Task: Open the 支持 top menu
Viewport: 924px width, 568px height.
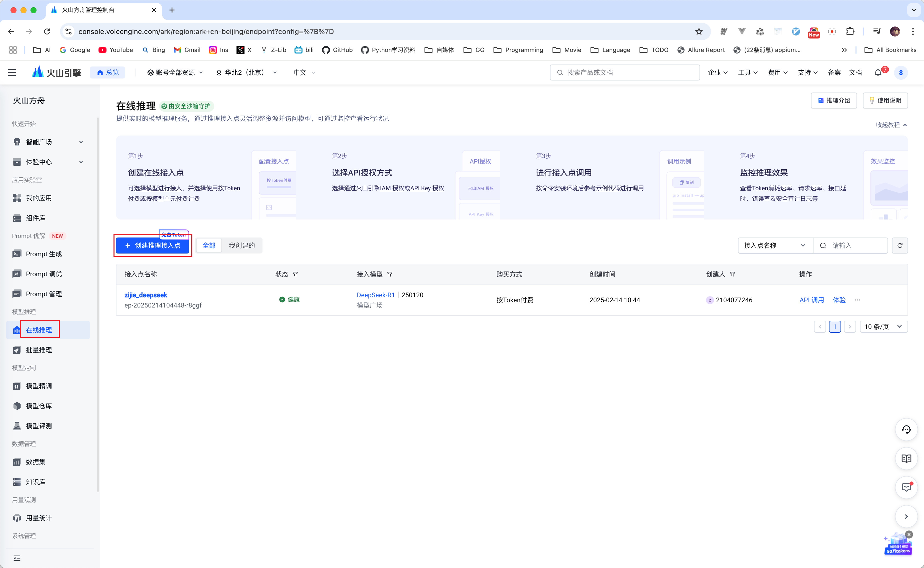Action: [x=808, y=72]
